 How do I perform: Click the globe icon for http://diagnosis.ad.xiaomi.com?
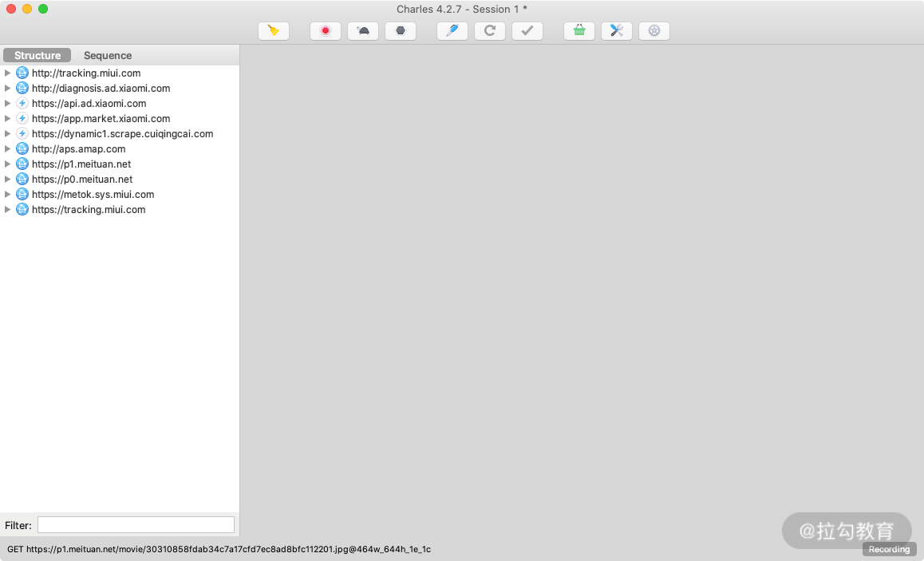tap(22, 89)
